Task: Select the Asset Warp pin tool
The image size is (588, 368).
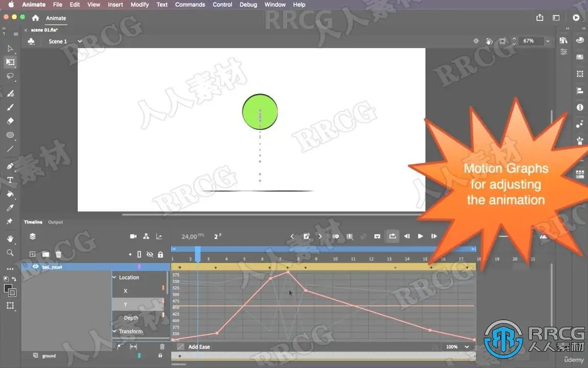Action: click(10, 221)
